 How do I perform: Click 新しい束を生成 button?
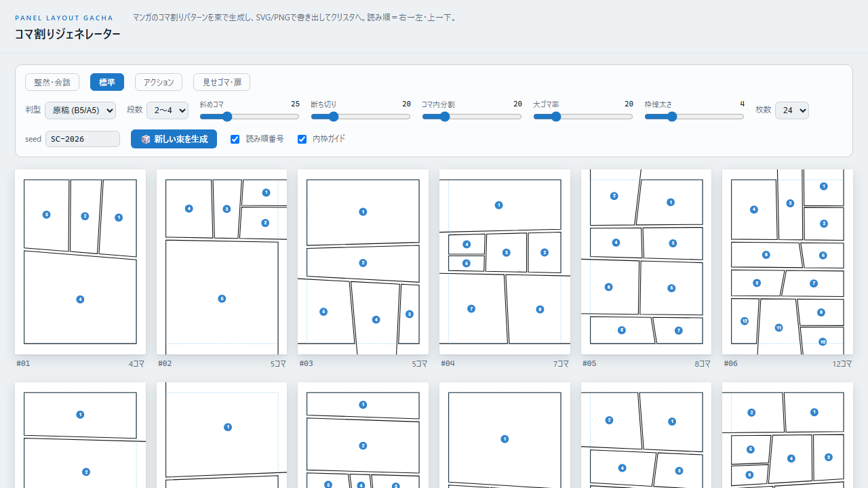pyautogui.click(x=174, y=139)
